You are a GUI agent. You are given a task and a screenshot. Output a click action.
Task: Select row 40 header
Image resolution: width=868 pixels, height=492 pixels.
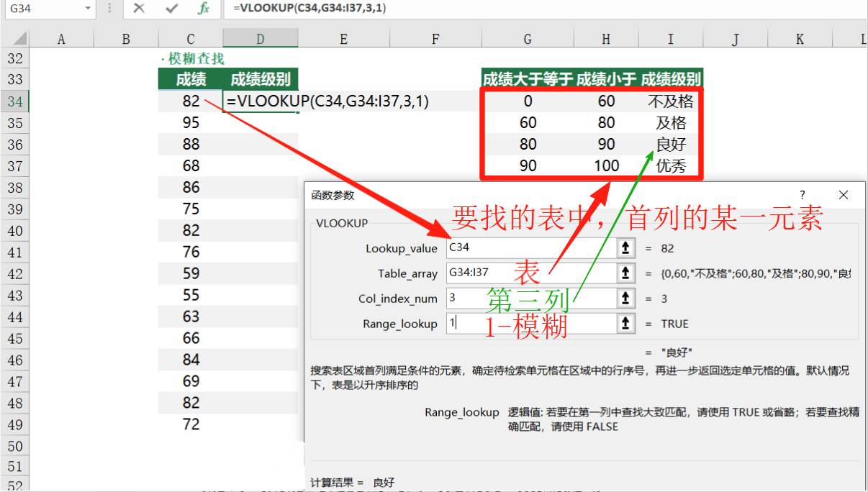14,231
